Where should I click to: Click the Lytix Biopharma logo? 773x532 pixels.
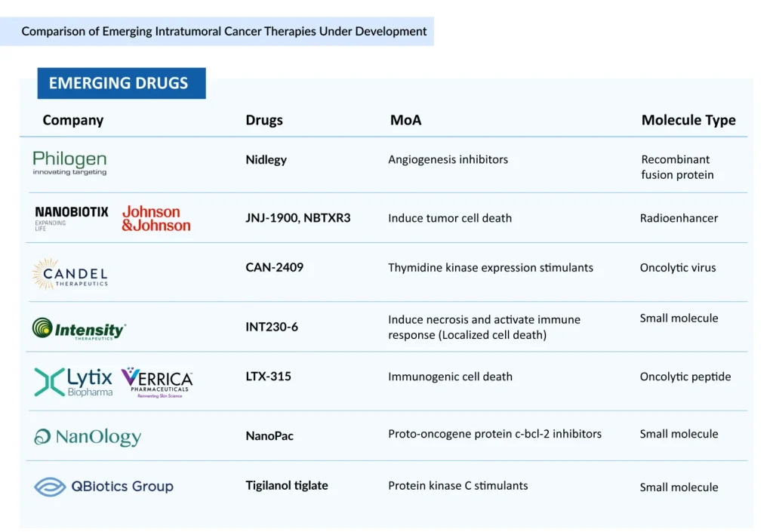73,382
